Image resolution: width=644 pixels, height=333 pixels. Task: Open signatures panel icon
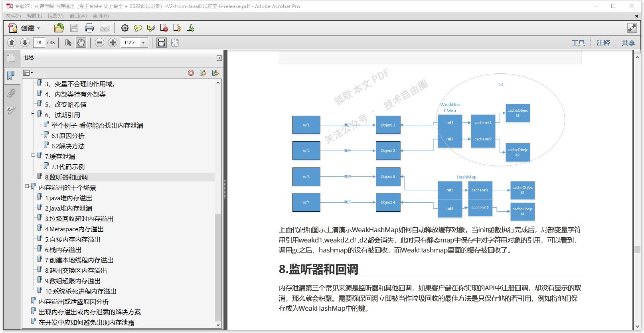[11, 110]
